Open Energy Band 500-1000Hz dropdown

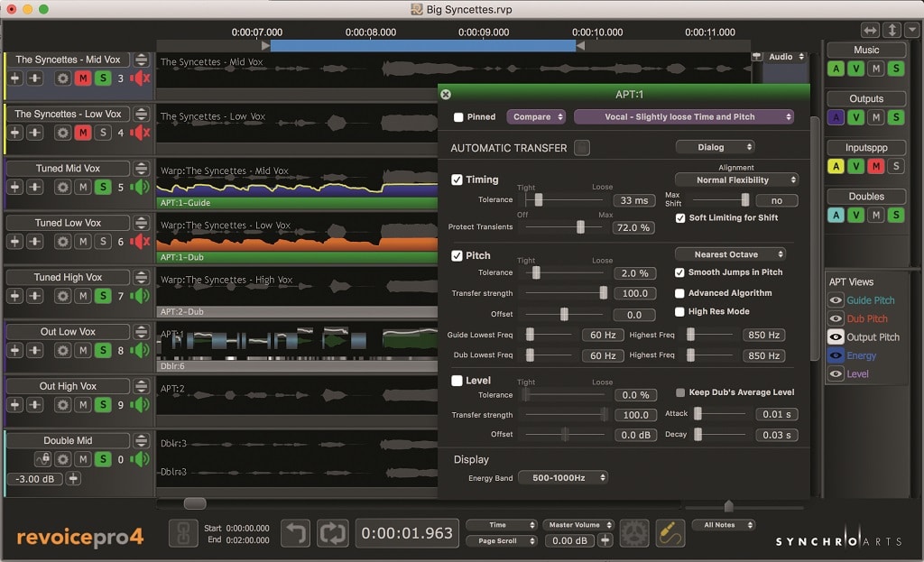point(563,478)
